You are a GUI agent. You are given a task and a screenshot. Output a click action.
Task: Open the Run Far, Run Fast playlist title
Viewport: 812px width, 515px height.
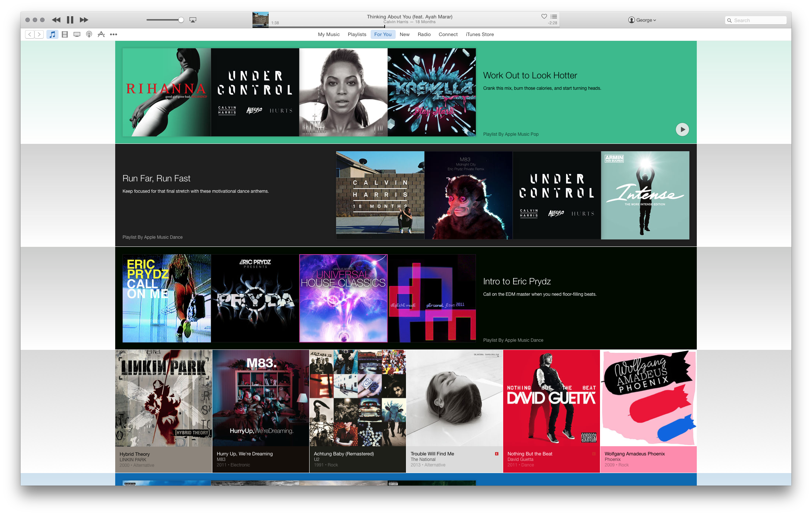pyautogui.click(x=156, y=178)
